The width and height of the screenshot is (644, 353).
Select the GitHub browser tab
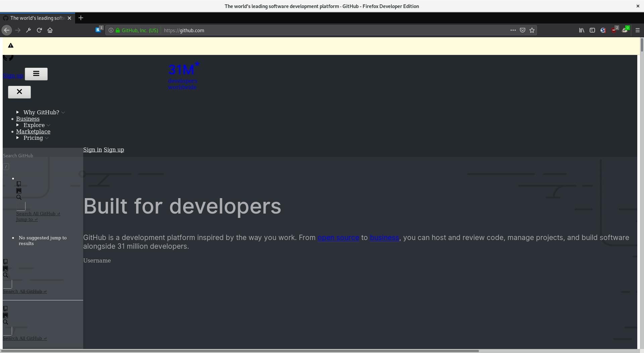click(x=37, y=18)
